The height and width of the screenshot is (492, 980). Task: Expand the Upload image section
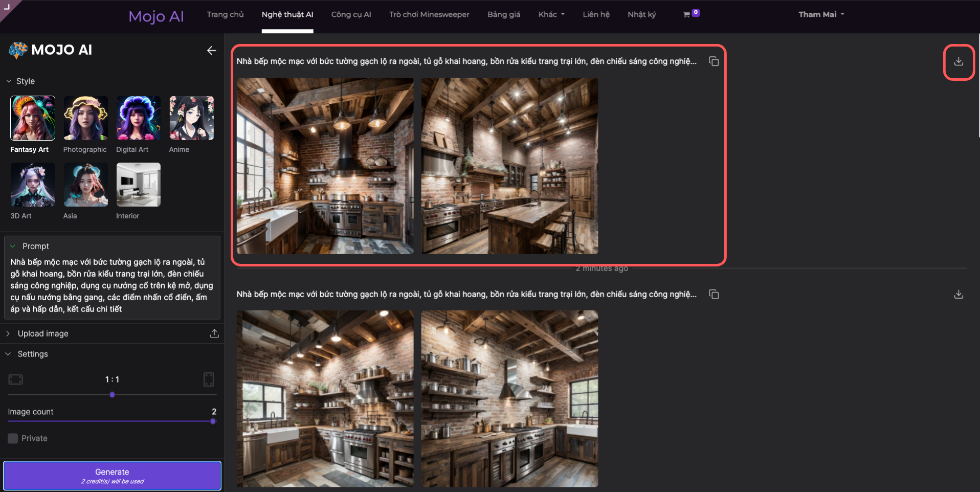(x=8, y=333)
